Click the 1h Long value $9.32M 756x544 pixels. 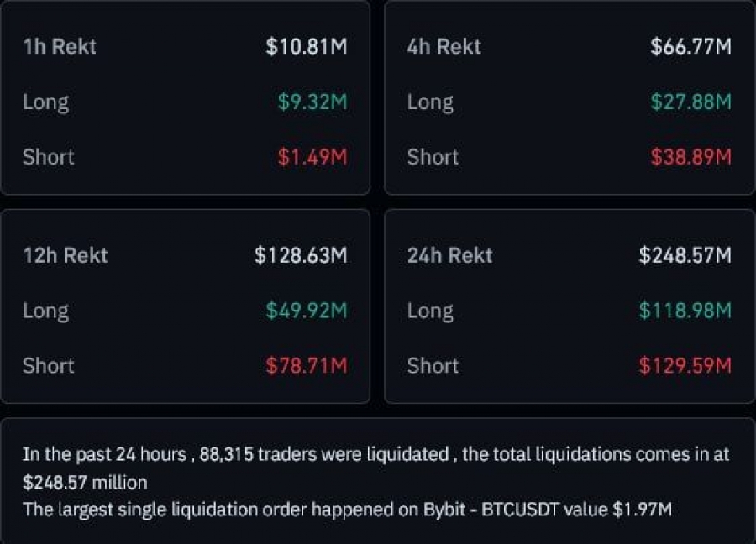[x=312, y=102]
